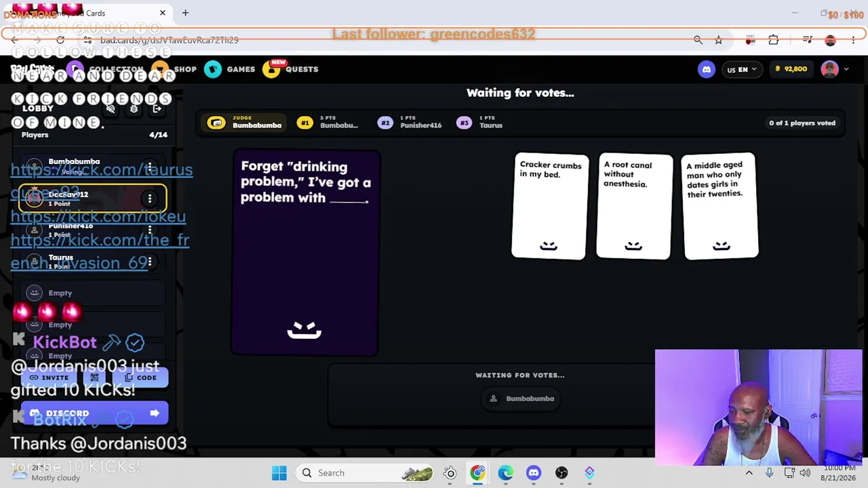
Task: Open the bug report icon in lobby
Action: (x=134, y=108)
